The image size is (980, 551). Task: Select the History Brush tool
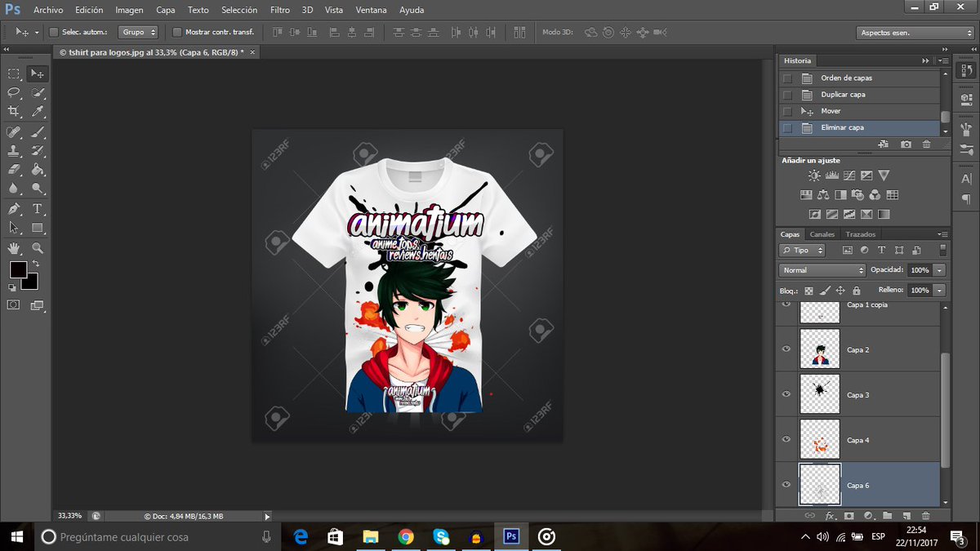click(38, 150)
